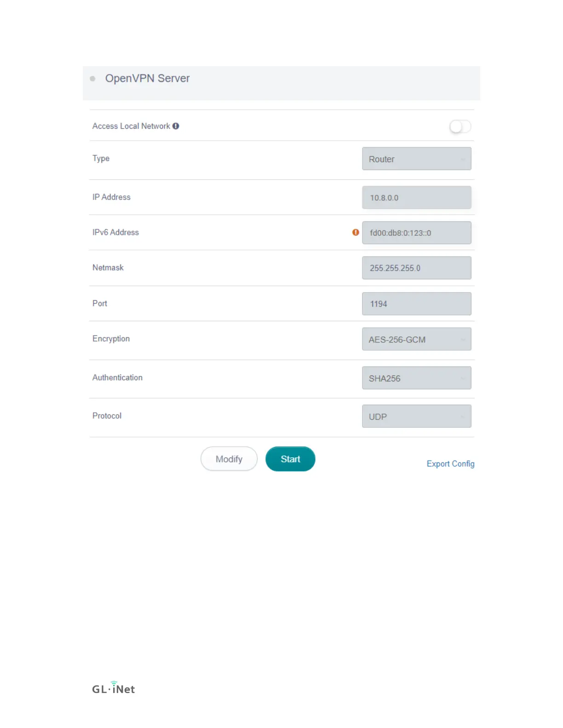Click the IPv6 Address input field

click(x=417, y=233)
